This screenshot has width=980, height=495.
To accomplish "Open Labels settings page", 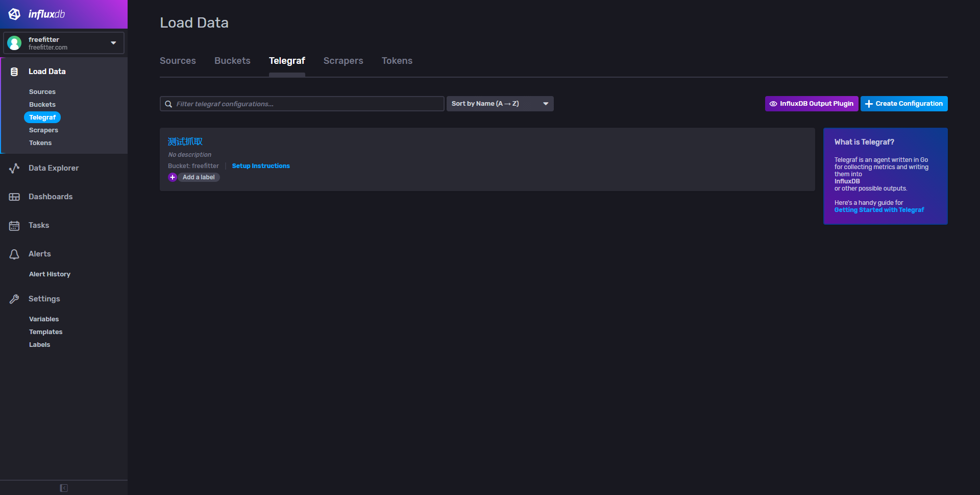I will (x=40, y=345).
